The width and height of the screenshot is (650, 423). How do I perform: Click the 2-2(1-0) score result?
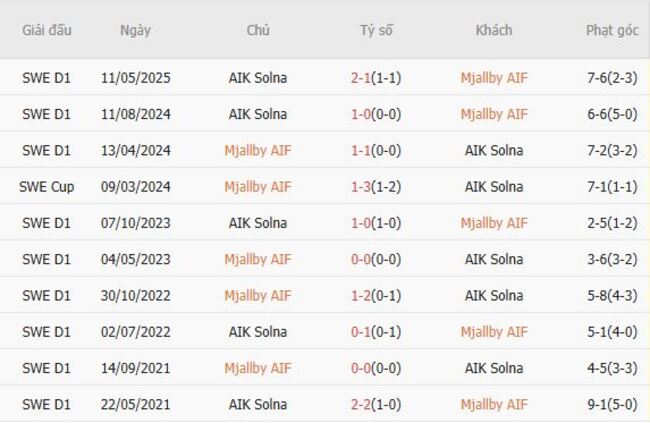click(x=376, y=405)
